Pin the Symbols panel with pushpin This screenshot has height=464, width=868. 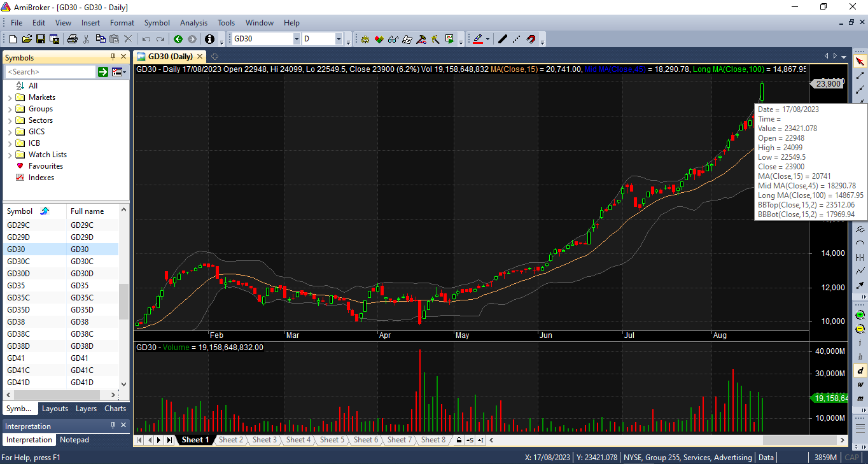(x=113, y=57)
